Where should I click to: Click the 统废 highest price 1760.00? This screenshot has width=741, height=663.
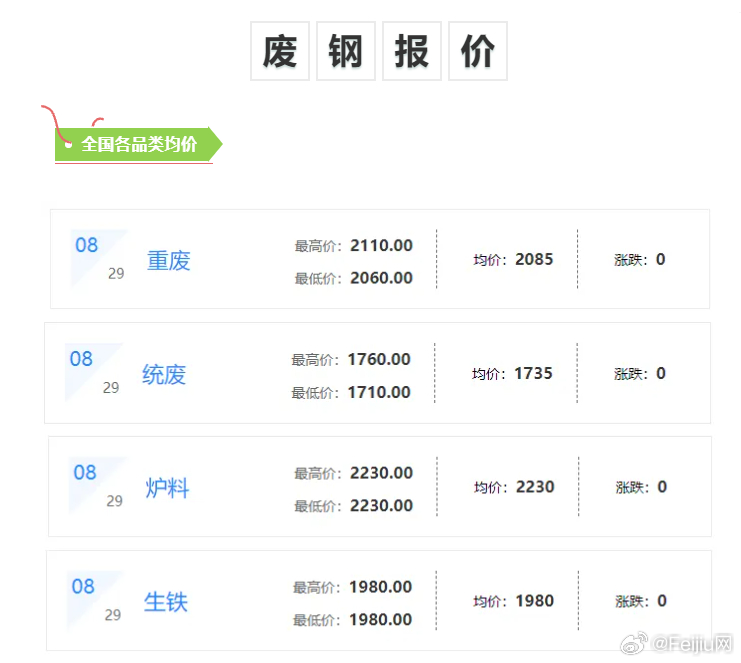pyautogui.click(x=379, y=360)
